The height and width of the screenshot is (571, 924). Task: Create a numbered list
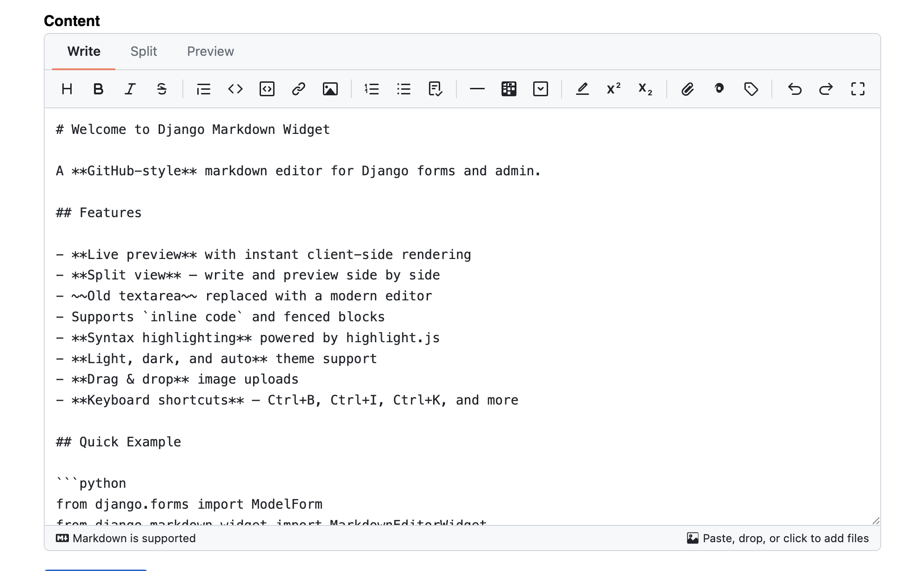[x=372, y=89]
